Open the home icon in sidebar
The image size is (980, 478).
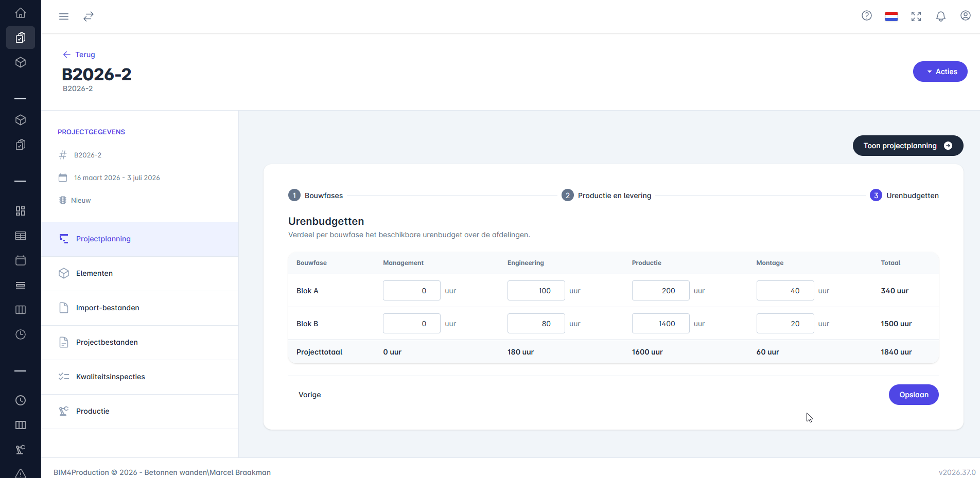pyautogui.click(x=21, y=13)
